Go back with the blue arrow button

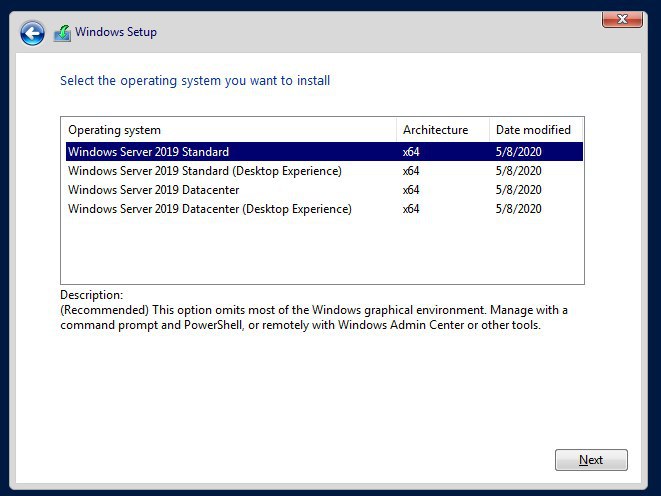(x=32, y=33)
